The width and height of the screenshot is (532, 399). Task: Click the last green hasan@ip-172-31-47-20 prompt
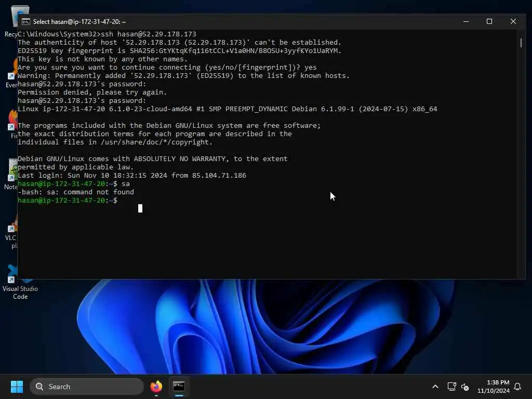pos(68,200)
